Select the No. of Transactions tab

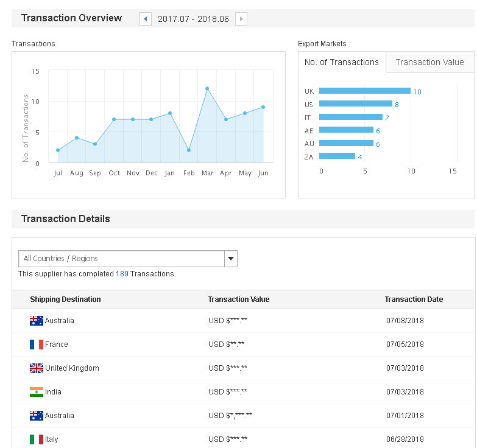coord(342,62)
